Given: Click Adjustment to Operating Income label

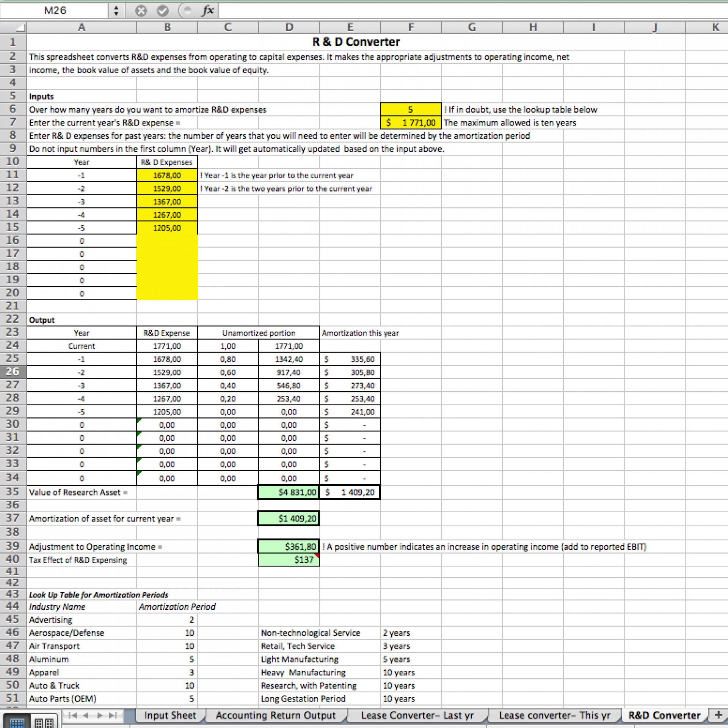Looking at the screenshot, I should [x=96, y=547].
